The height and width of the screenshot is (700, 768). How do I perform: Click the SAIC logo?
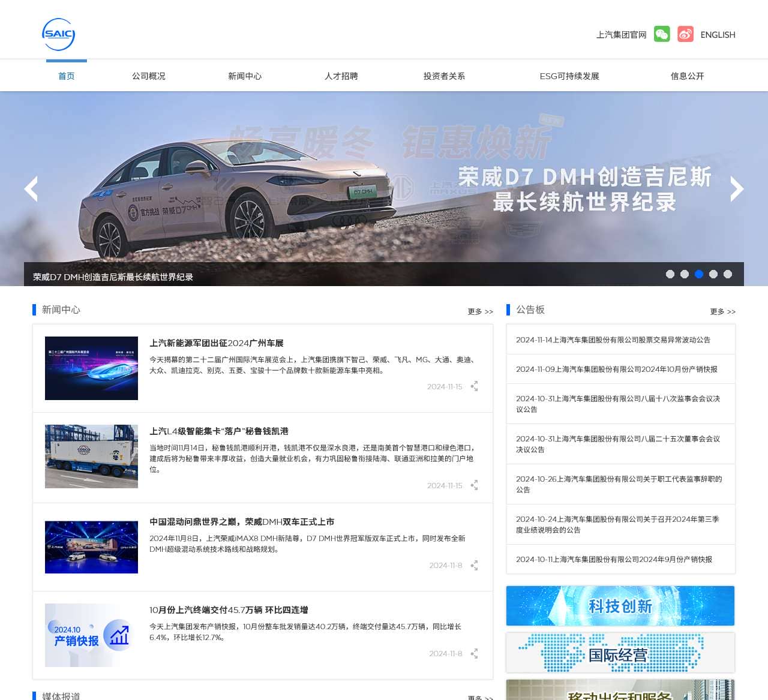coord(59,34)
